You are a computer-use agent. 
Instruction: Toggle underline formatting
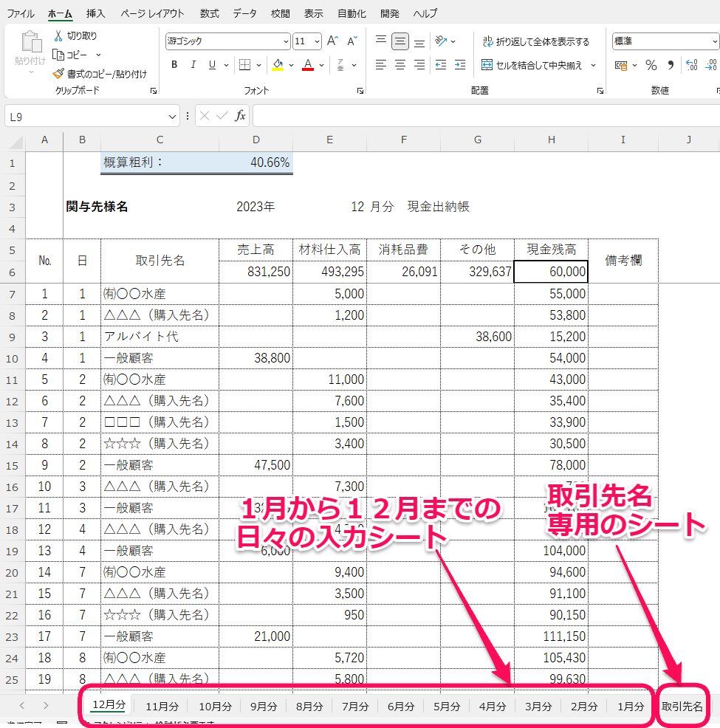point(213,65)
